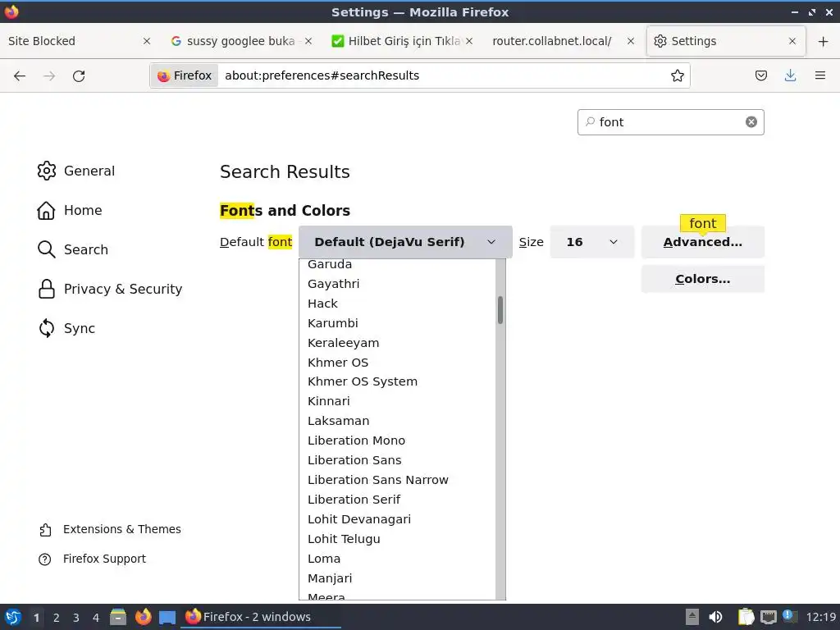
Task: Open Privacy & Security settings
Action: coord(110,290)
